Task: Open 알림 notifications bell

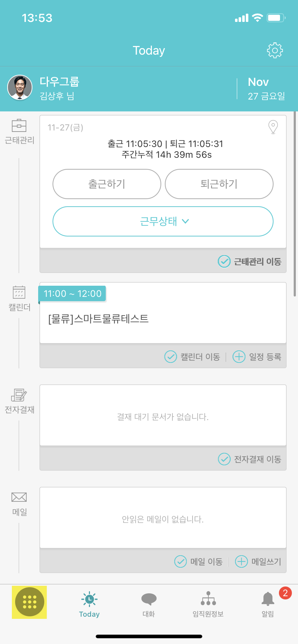Action: click(x=268, y=603)
